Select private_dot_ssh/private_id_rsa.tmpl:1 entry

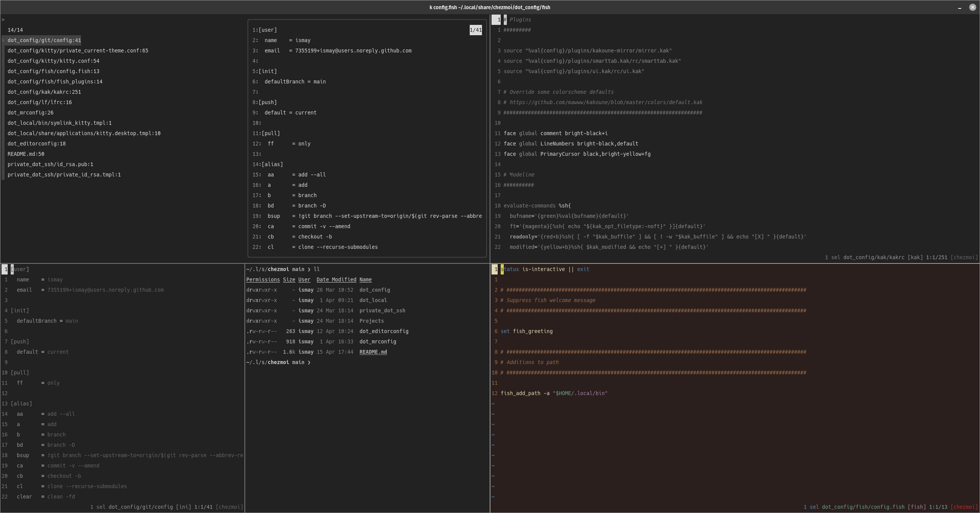(64, 175)
